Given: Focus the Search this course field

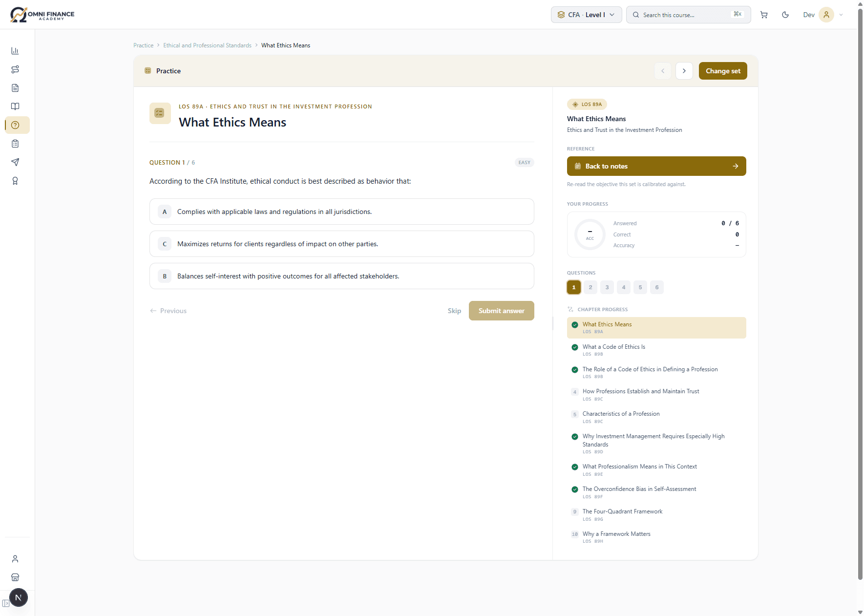Looking at the screenshot, I should point(688,15).
